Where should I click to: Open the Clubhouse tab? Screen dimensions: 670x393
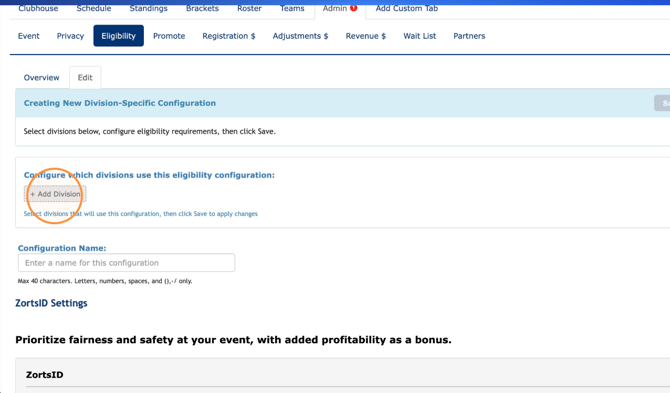click(38, 9)
